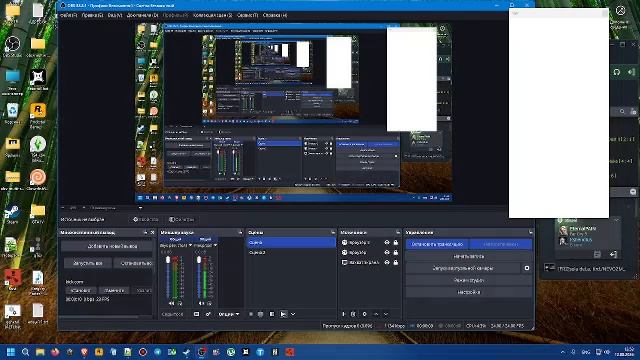
Task: Open the Док-панели menu
Action: pos(142,15)
